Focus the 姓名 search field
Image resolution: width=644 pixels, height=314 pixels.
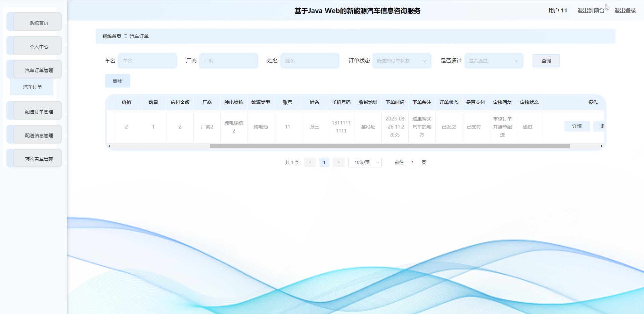click(x=310, y=61)
